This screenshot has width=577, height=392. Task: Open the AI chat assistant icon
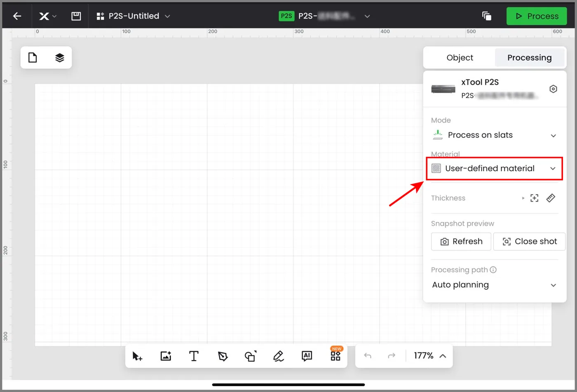[x=307, y=356]
